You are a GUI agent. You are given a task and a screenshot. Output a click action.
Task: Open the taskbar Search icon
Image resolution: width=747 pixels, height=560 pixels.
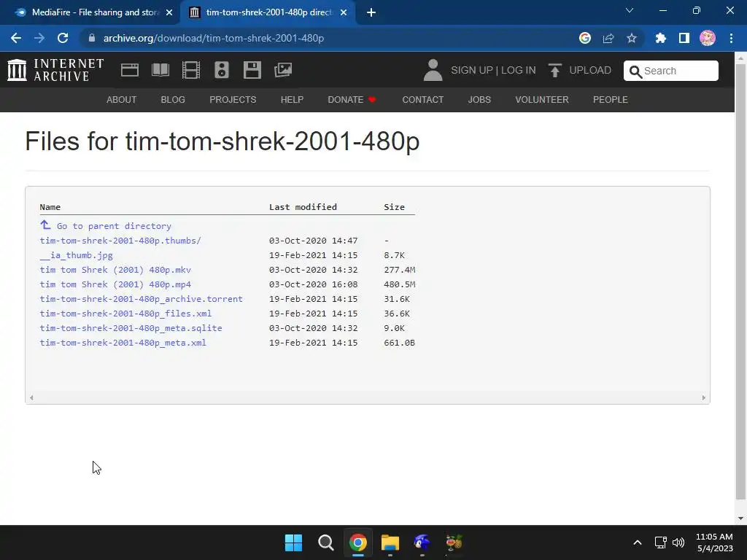[326, 542]
